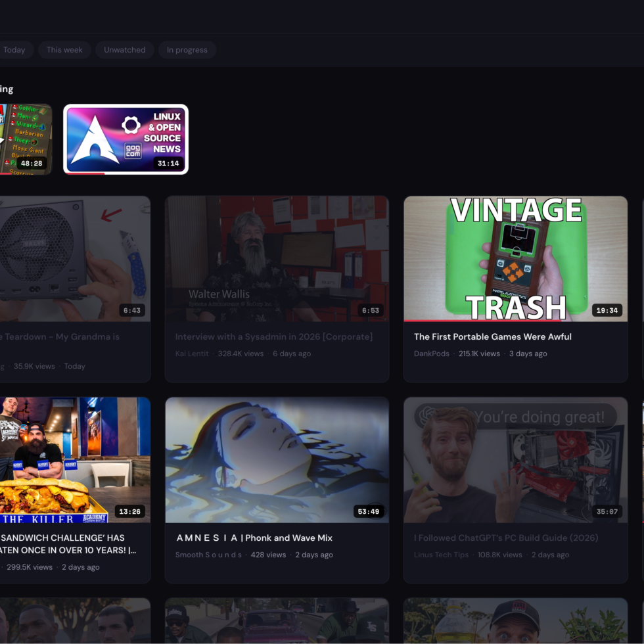Open the Kai Lentit channel link
This screenshot has height=644, width=644.
(192, 354)
